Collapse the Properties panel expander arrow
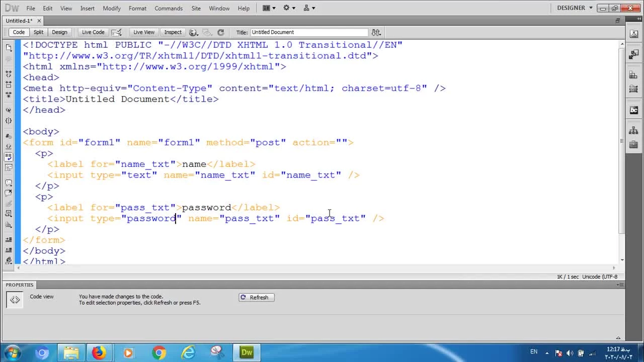 pos(618,338)
